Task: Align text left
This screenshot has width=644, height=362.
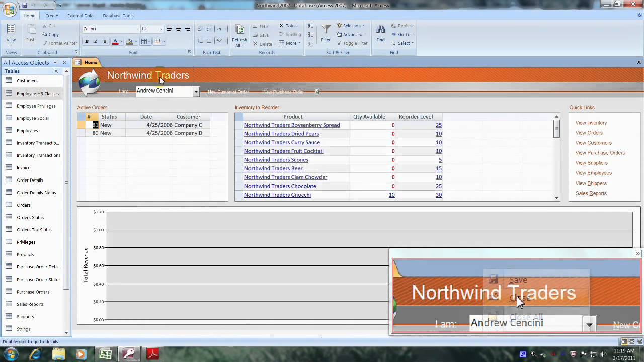Action: (169, 29)
